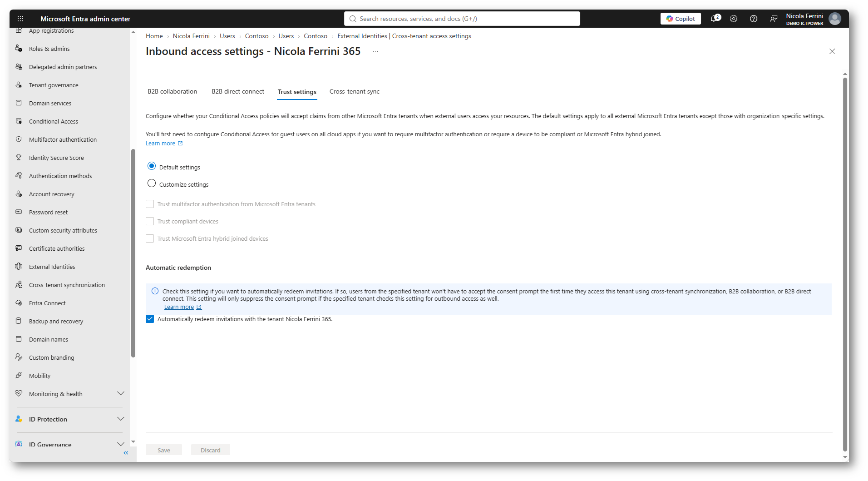Click the Feedback icon in header
Image resolution: width=868 pixels, height=481 pixels.
click(774, 19)
